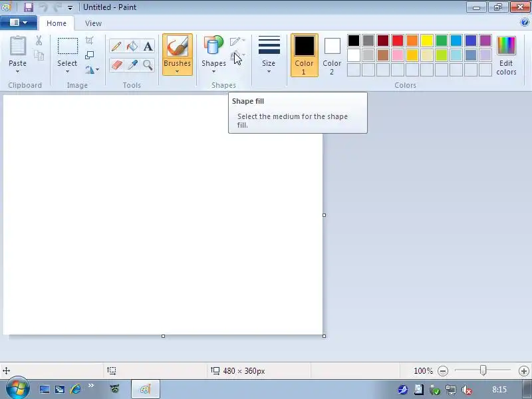Click the Resize icon in Image group
The image size is (532, 399).
coord(89,55)
